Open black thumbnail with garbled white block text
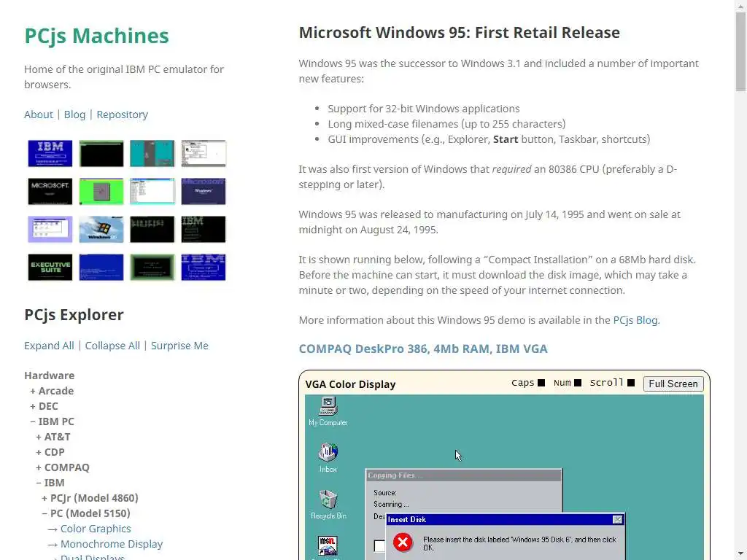Screen dimensions: 747x560 coord(152,229)
